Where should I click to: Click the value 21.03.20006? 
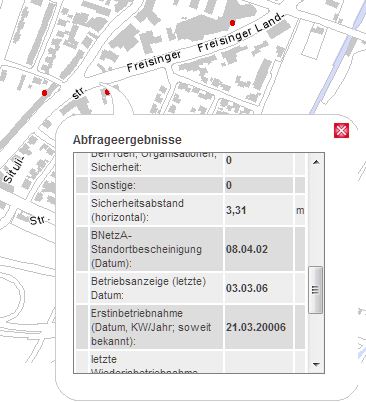tap(256, 327)
